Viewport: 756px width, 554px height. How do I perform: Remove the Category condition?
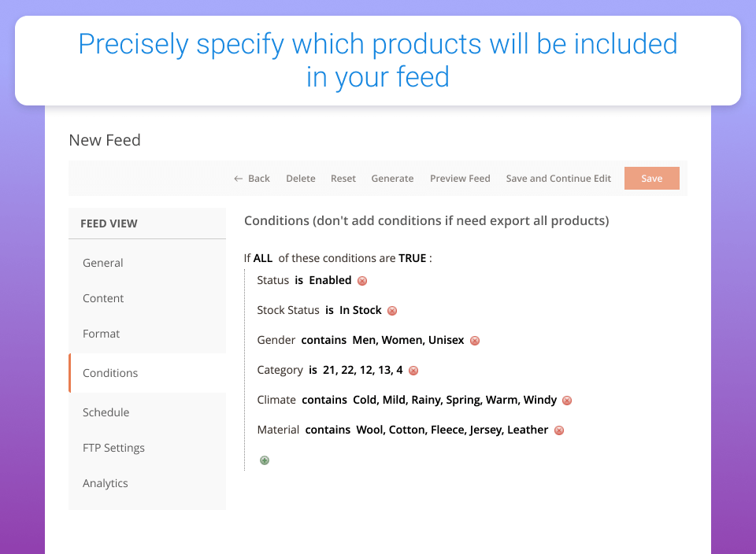coord(413,371)
